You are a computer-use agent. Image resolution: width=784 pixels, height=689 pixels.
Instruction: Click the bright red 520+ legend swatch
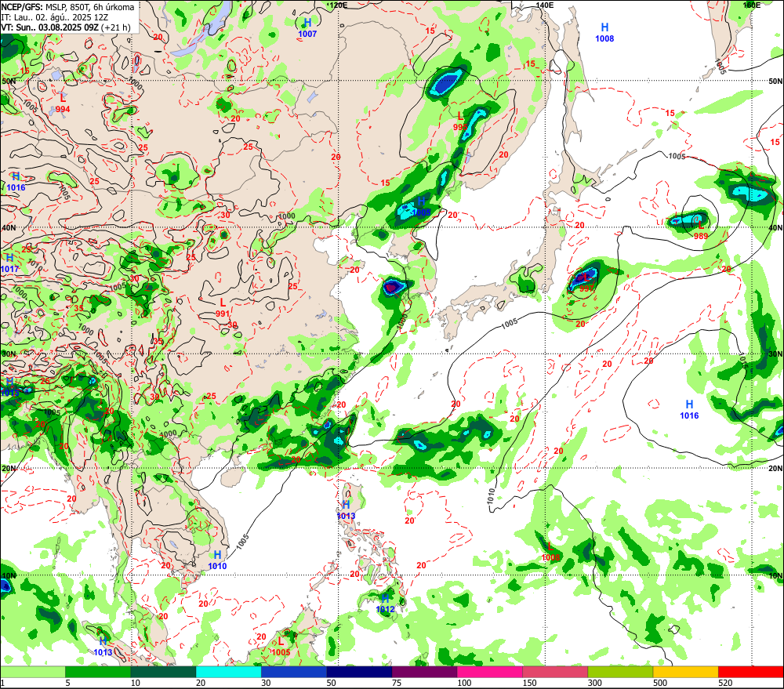[x=751, y=672]
